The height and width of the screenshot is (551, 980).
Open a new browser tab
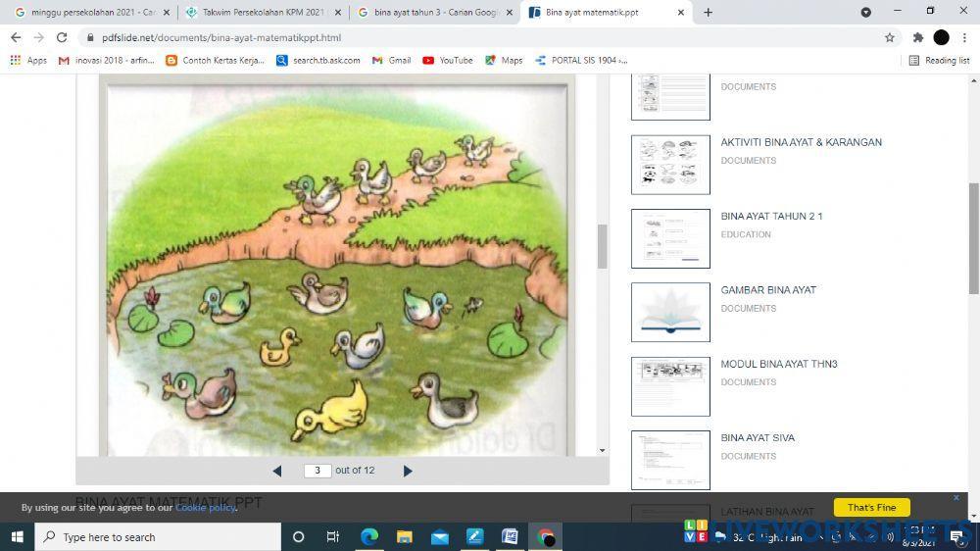[708, 13]
